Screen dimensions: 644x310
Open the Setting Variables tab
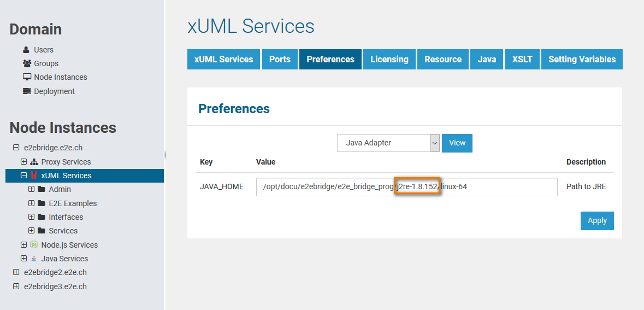coord(582,60)
